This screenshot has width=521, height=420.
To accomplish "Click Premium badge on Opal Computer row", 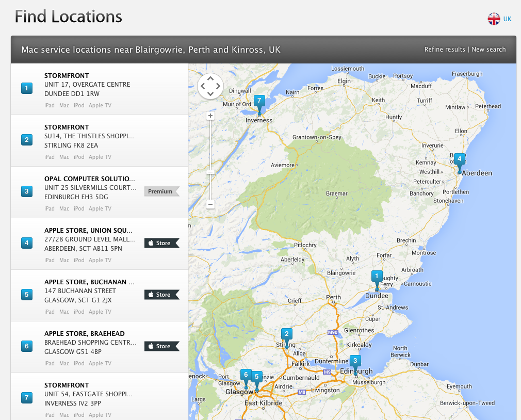I will (162, 191).
